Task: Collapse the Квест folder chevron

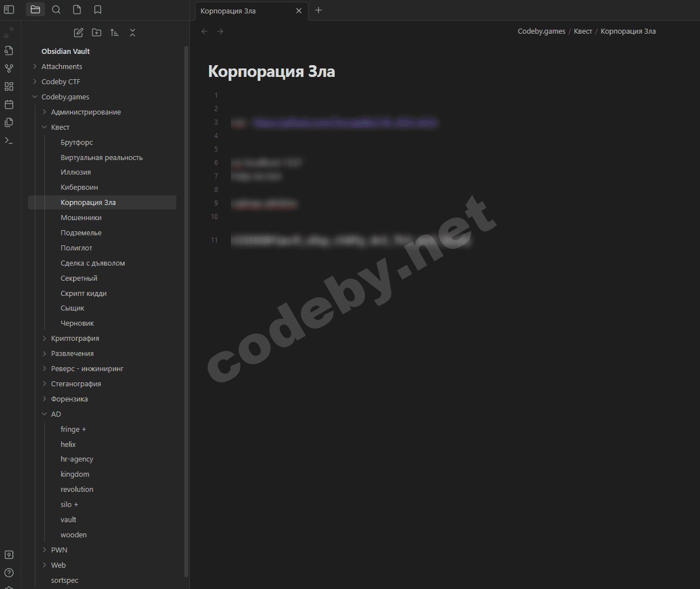Action: (44, 127)
